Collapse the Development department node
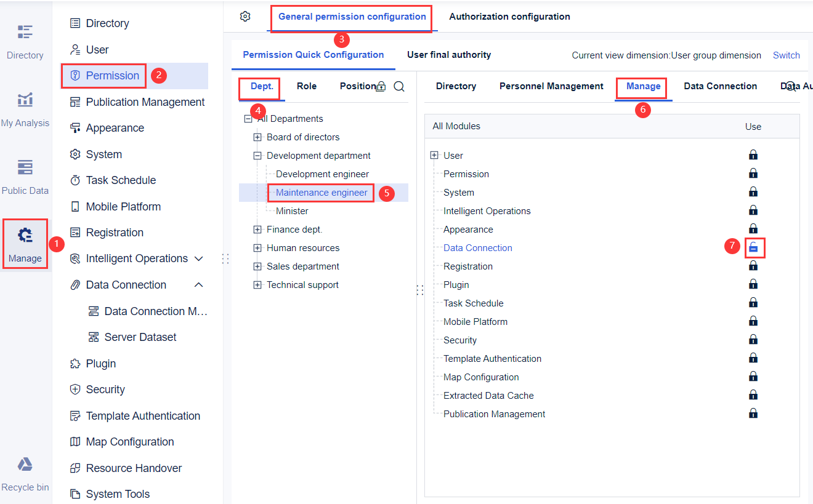 [x=257, y=156]
